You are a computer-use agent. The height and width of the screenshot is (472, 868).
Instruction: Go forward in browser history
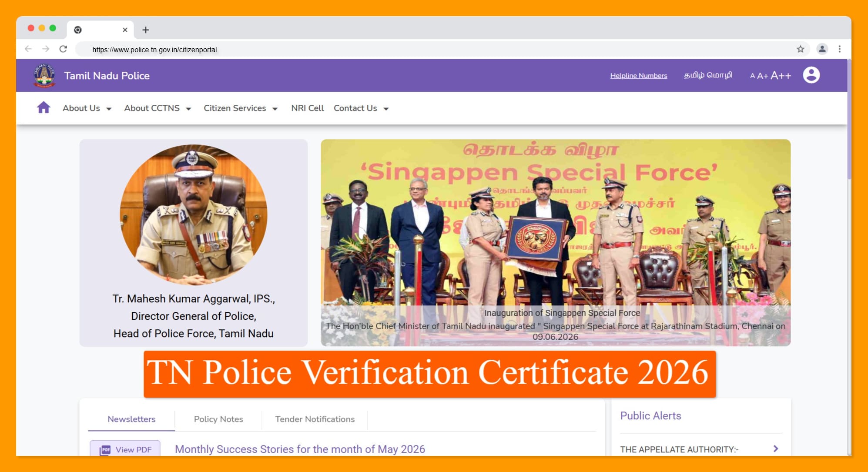click(x=46, y=49)
